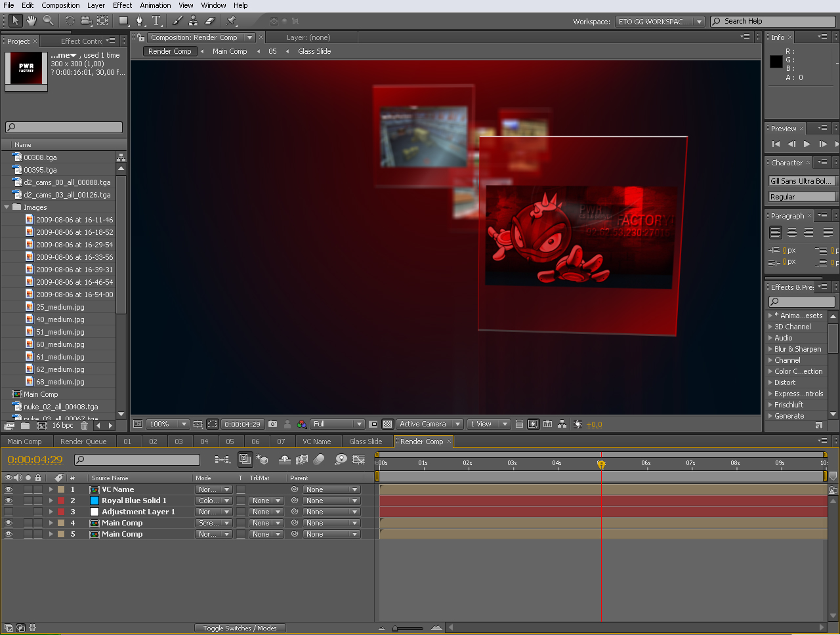Select the Pen tool
840x635 pixels.
pyautogui.click(x=139, y=21)
